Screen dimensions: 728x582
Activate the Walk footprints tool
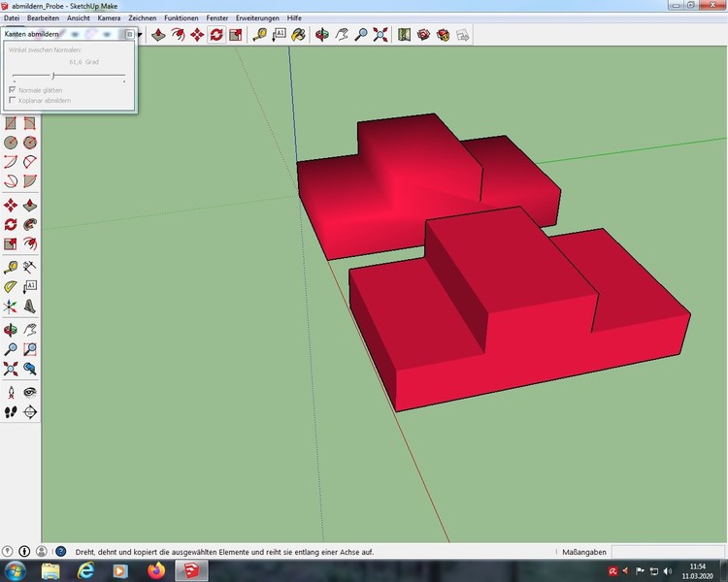pos(11,412)
